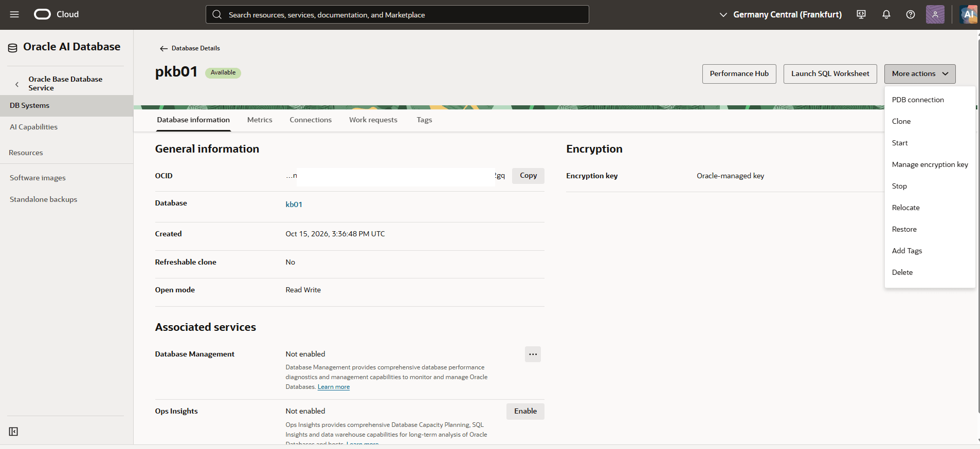
Task: Open the Tags tab
Action: tap(424, 120)
